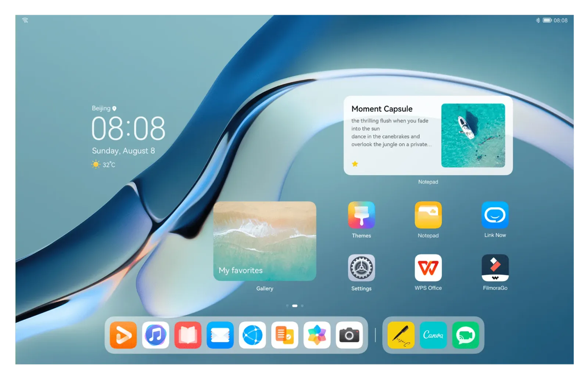Open the red Books app in dock
Screen dimensions: 588x379
point(188,335)
